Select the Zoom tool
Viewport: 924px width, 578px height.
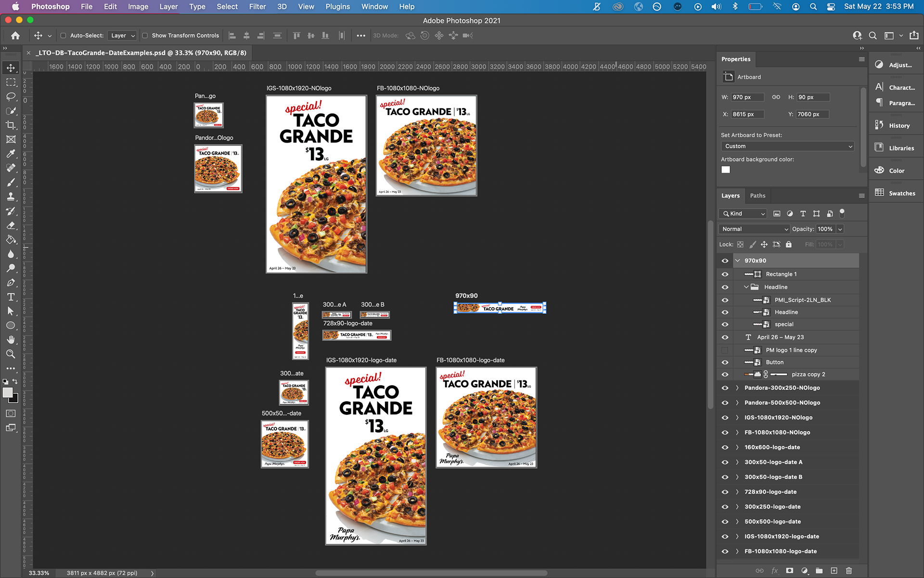pos(11,354)
